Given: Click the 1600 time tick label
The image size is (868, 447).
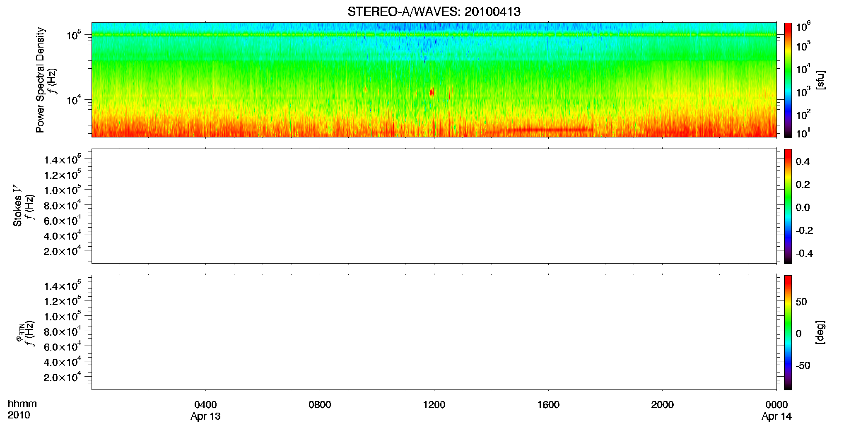Looking at the screenshot, I should [548, 405].
